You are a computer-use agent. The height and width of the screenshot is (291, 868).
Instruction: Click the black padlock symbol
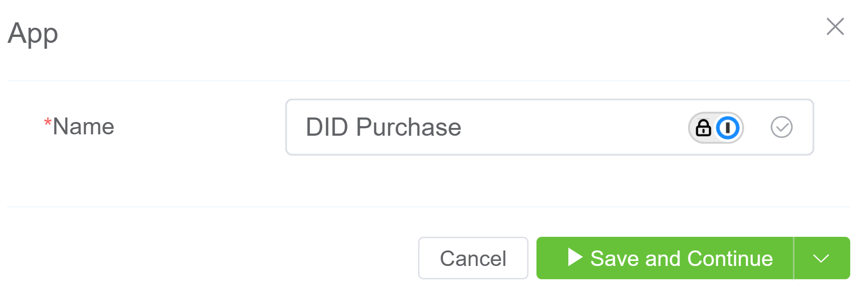pyautogui.click(x=703, y=128)
